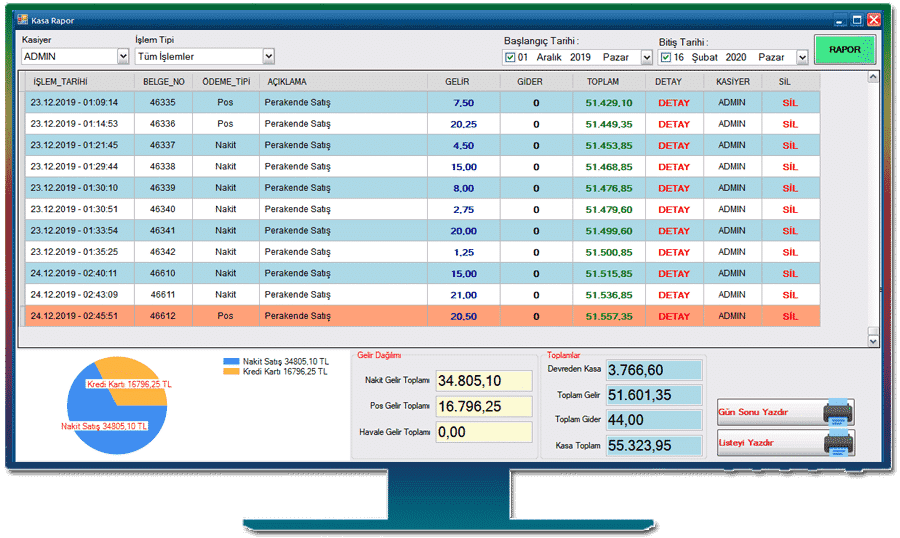Click the printer icon on Gün Sonu Yazdır
This screenshot has width=900, height=538.
(838, 411)
